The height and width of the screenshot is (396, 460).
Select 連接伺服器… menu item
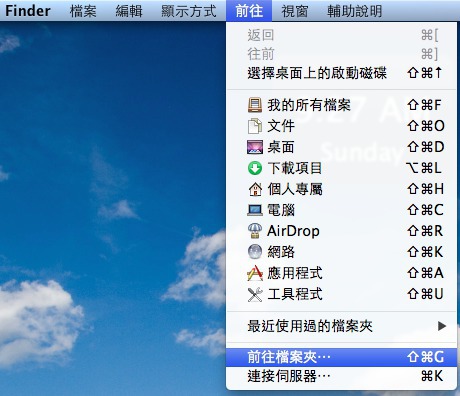341,376
